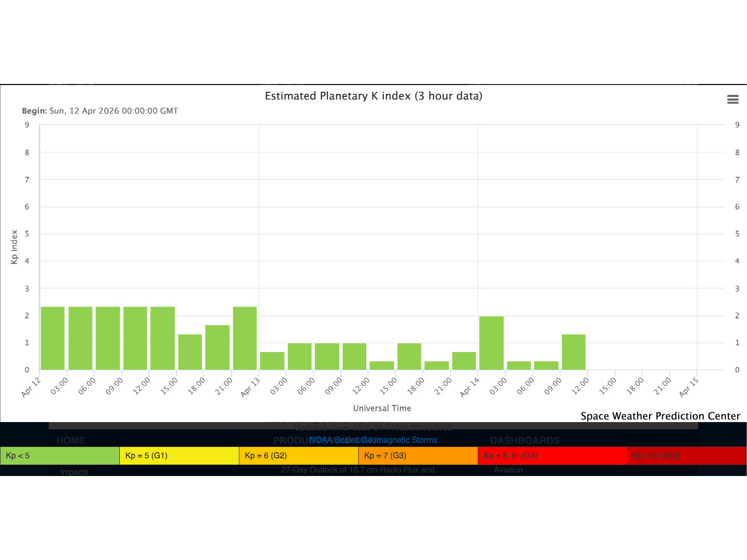This screenshot has width=747, height=560.
Task: Select the orange Kp = 7 (G3) swatch
Action: click(x=418, y=456)
